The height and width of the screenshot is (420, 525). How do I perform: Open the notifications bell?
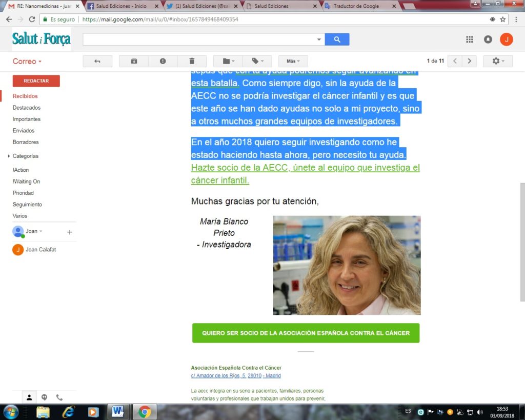click(488, 39)
